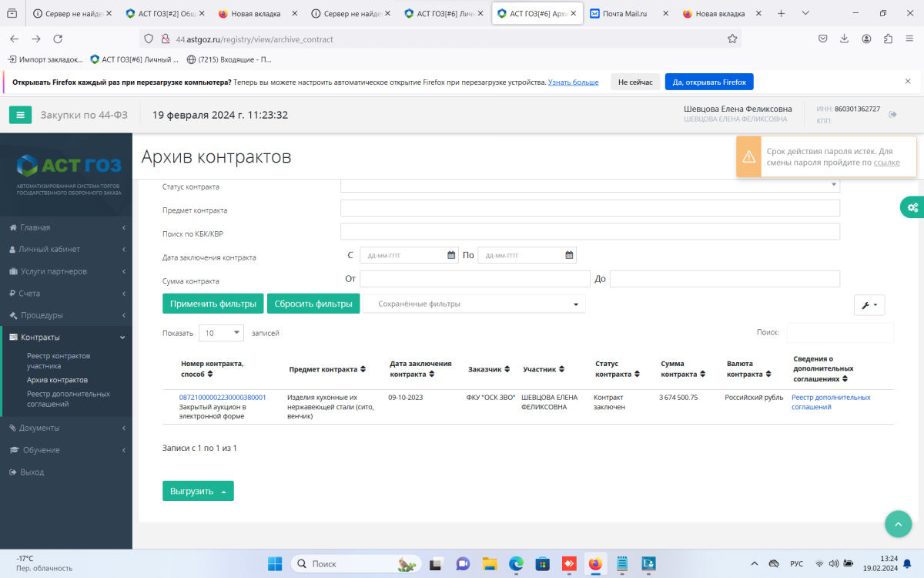Open Реестр контрактов участника in sidebar
The width and height of the screenshot is (924, 578).
pos(59,361)
